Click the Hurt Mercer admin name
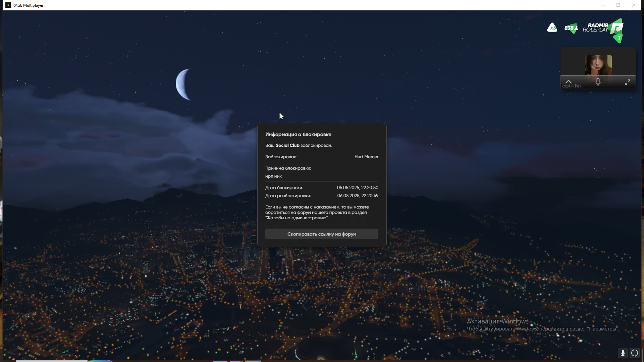Image resolution: width=644 pixels, height=362 pixels. [366, 157]
